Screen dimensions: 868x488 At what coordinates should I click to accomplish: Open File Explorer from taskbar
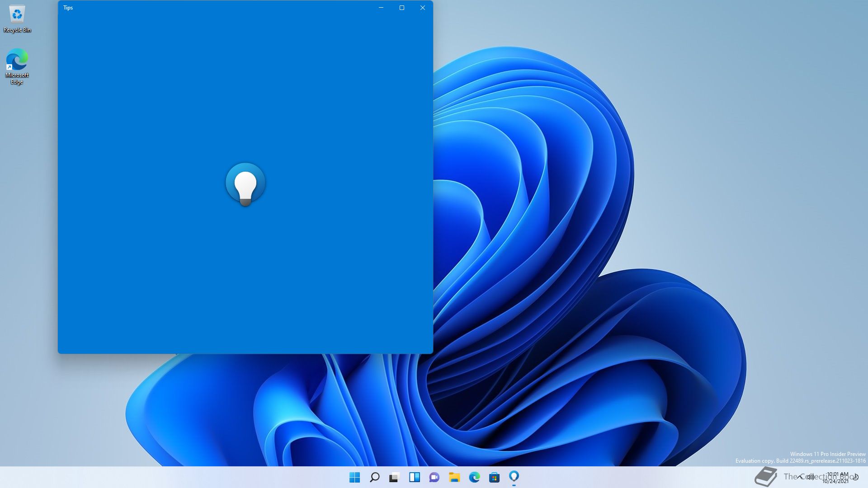point(454,477)
